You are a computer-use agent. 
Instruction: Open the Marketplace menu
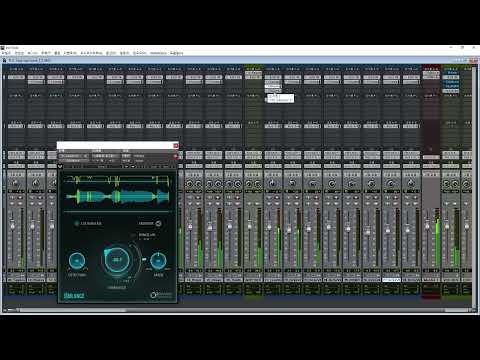158,53
